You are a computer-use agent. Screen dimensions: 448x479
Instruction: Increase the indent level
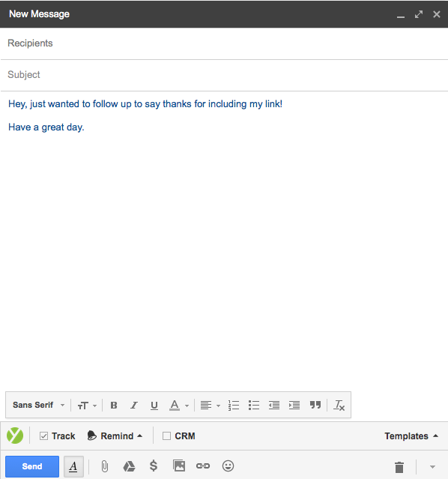point(294,406)
